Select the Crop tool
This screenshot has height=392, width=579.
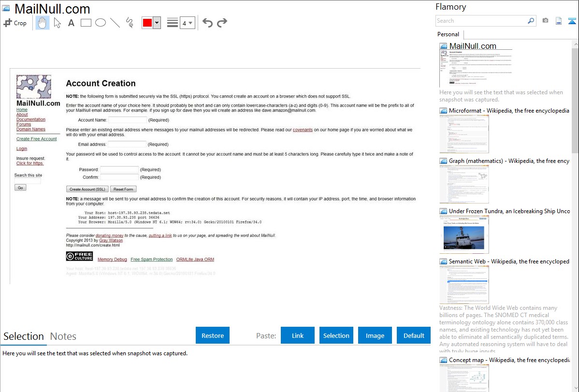coord(15,23)
